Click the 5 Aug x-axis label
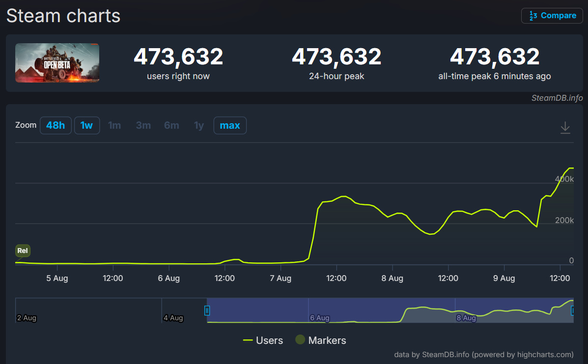This screenshot has height=364, width=588. 57,278
